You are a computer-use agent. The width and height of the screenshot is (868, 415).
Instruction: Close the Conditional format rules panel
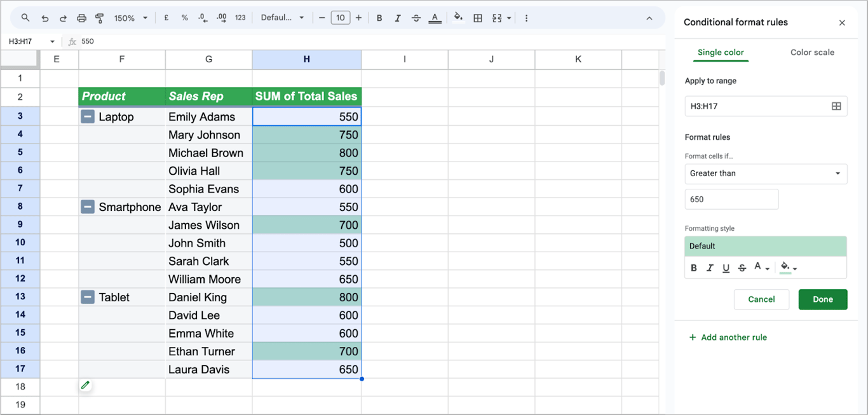point(842,22)
